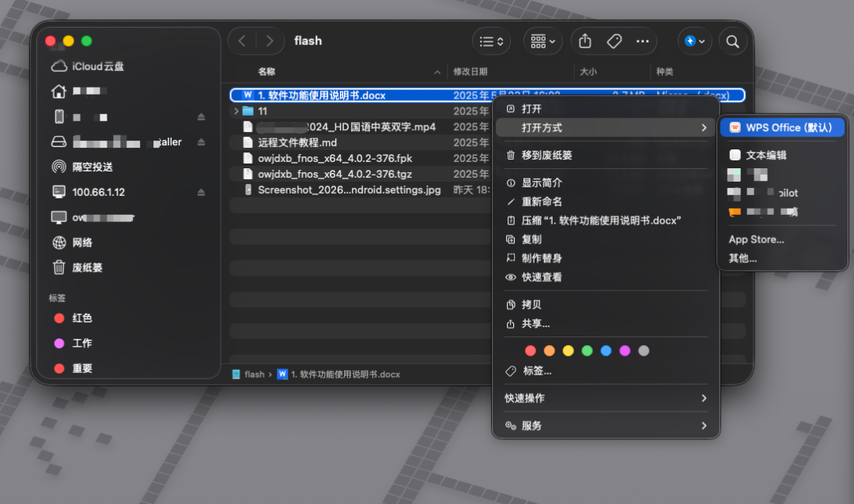The image size is (854, 504).
Task: Apply the orange tag color dot
Action: [550, 351]
